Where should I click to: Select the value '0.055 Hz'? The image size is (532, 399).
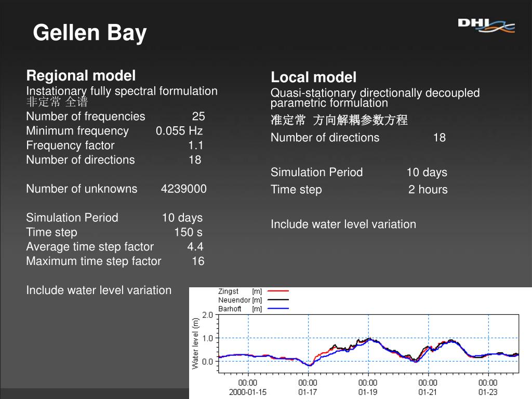coord(179,130)
